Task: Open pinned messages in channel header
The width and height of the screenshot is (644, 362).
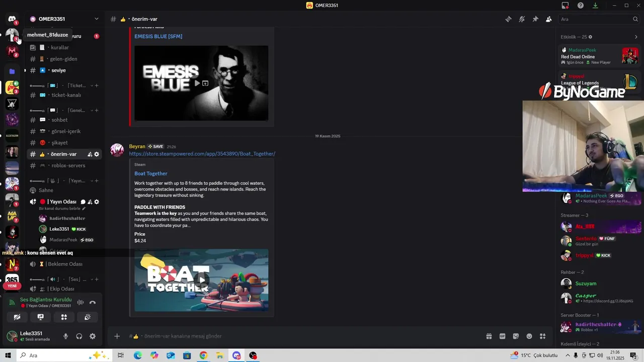Action: click(535, 19)
